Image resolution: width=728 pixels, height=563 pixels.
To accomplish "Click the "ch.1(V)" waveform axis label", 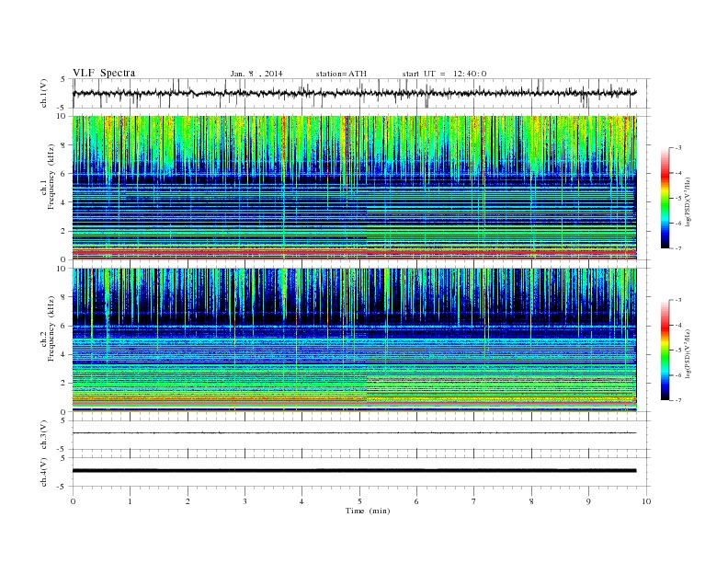I will click(x=43, y=93).
